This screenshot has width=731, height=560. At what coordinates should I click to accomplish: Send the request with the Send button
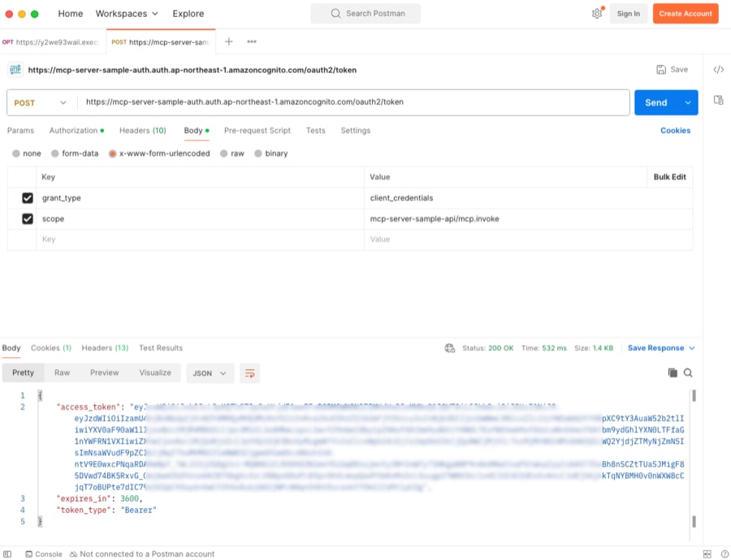[x=656, y=102]
